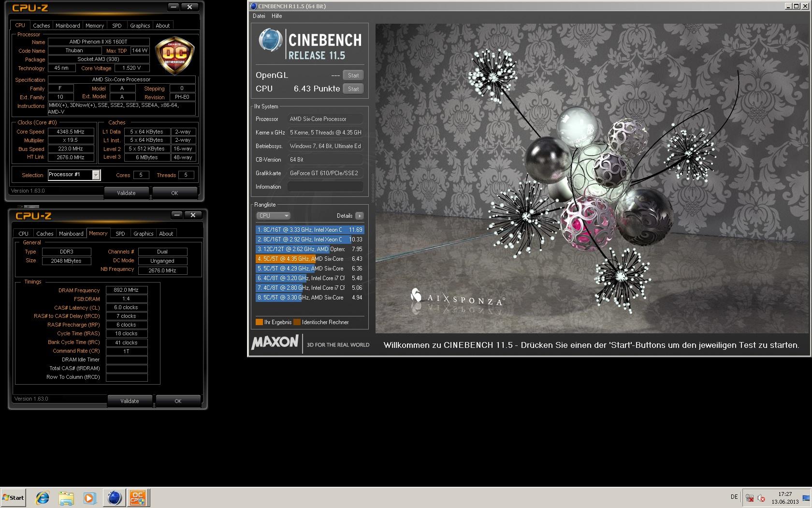Switch to SPD tab in upper CPU-Z
Screen dimensions: 812x508
(x=117, y=26)
